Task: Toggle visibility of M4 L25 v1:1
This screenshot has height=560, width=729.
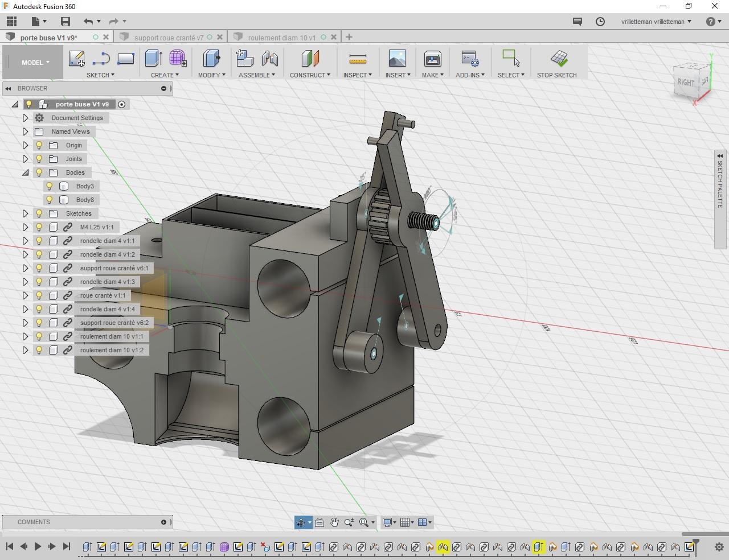Action: [x=39, y=227]
